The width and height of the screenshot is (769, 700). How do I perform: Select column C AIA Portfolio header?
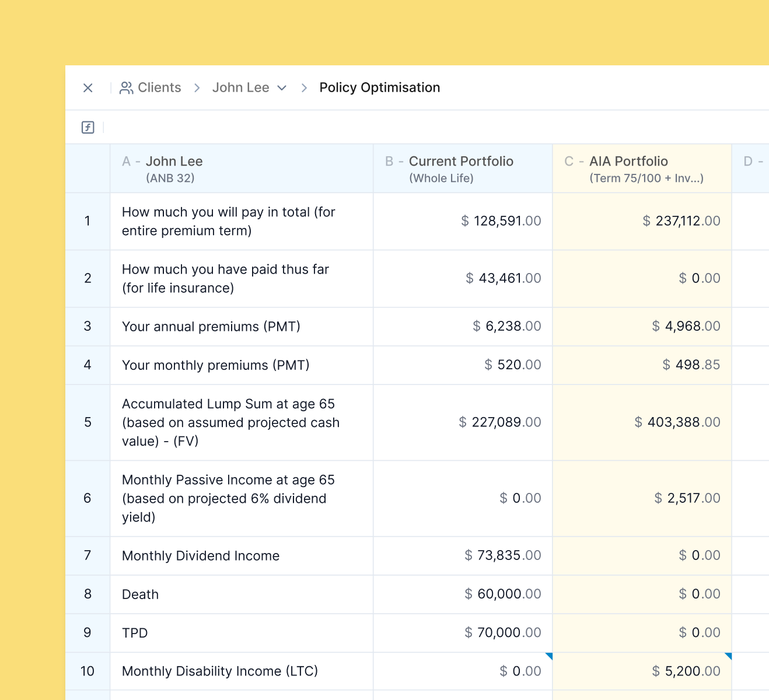click(x=641, y=169)
